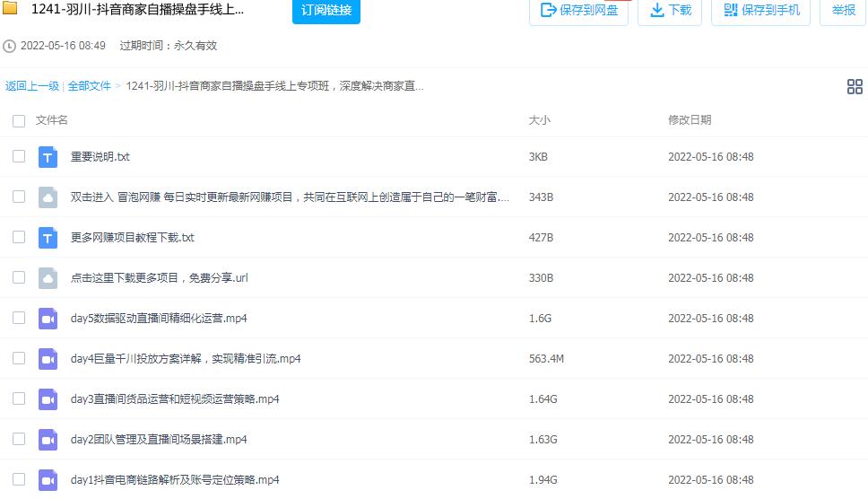The height and width of the screenshot is (499, 868).
Task: Click the clock icon beside share date
Action: 9,46
